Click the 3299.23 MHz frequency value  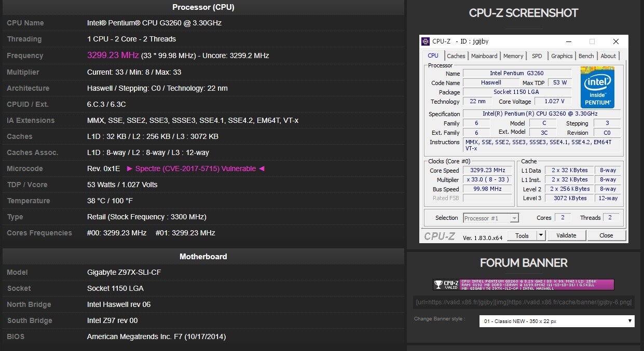pyautogui.click(x=113, y=55)
